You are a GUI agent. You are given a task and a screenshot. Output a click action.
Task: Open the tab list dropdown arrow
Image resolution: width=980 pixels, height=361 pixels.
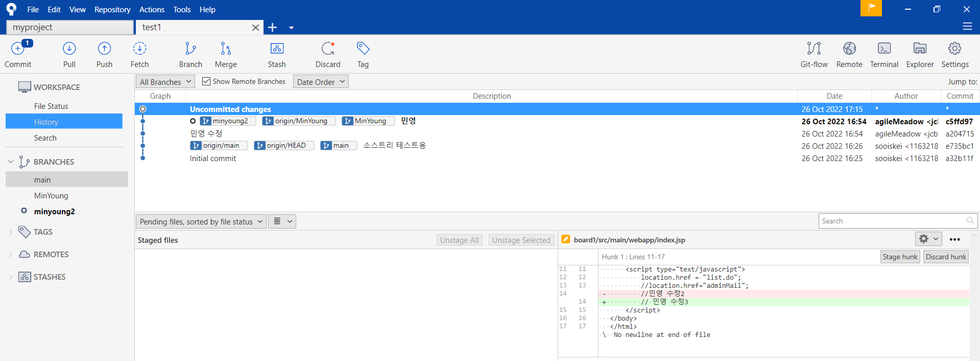[x=291, y=28]
